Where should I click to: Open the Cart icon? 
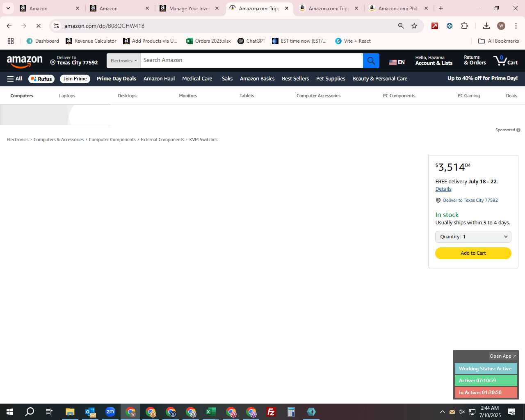[506, 60]
